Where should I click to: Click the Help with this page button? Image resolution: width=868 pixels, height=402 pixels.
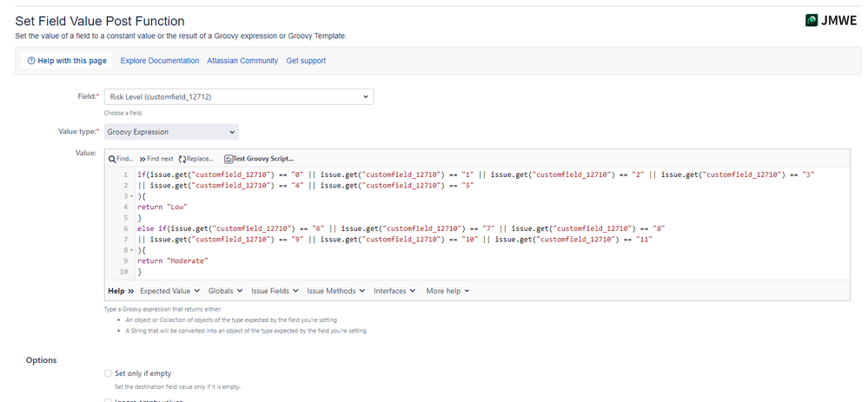[66, 61]
